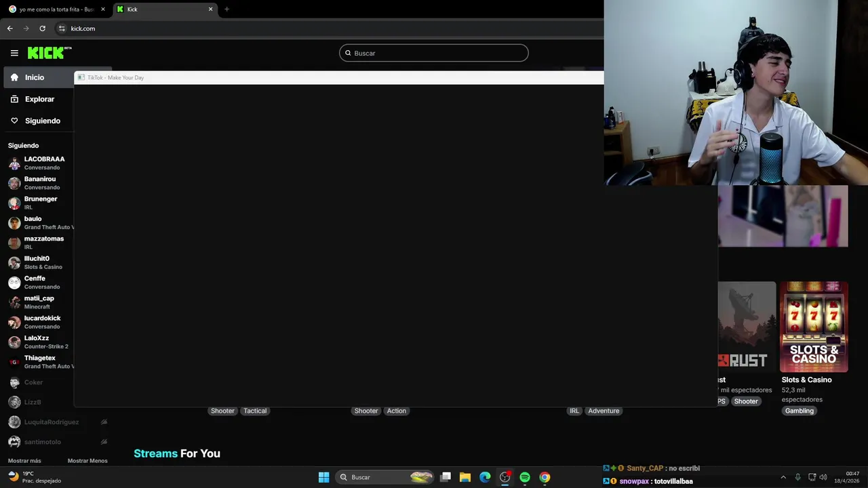Click Mostrar más in sidebar
This screenshot has height=488, width=868.
tap(24, 461)
